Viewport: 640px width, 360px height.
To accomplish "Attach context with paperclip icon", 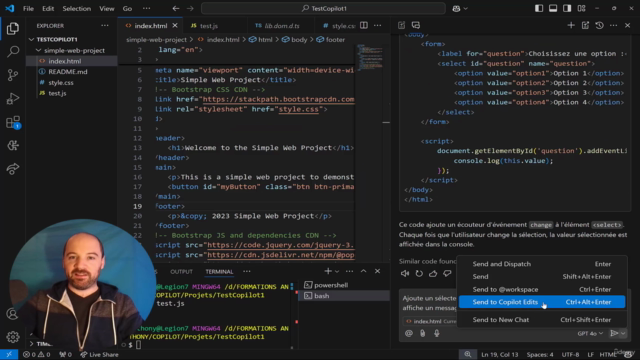I will pos(422,333).
